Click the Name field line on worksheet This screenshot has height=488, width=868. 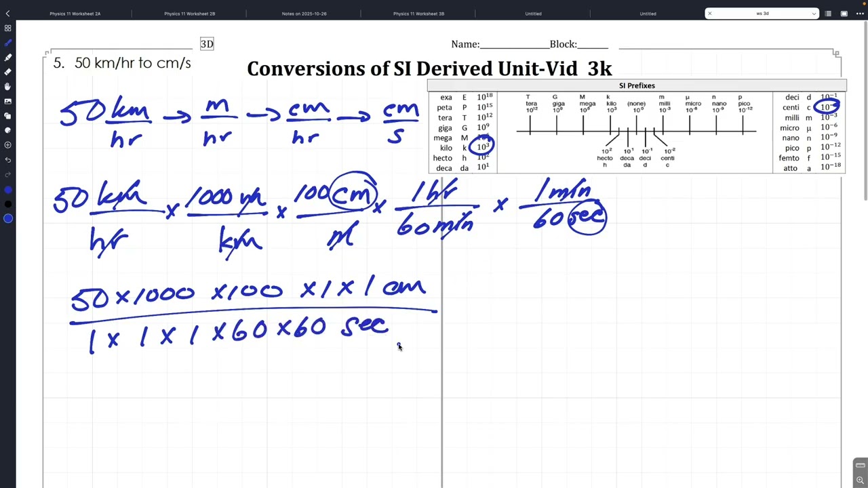tap(514, 45)
